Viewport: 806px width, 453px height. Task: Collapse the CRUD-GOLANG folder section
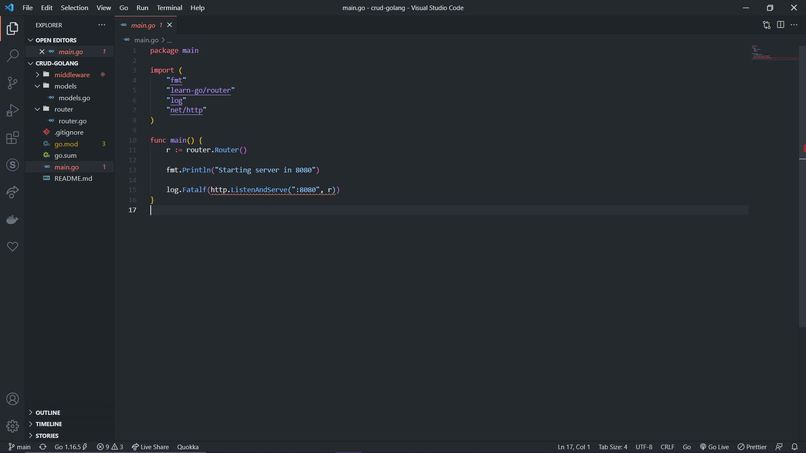(30, 63)
